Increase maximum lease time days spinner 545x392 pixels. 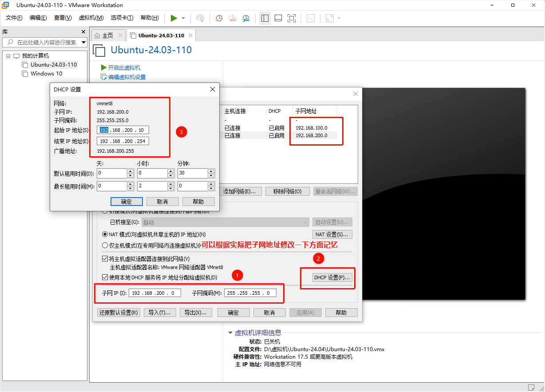(130, 184)
